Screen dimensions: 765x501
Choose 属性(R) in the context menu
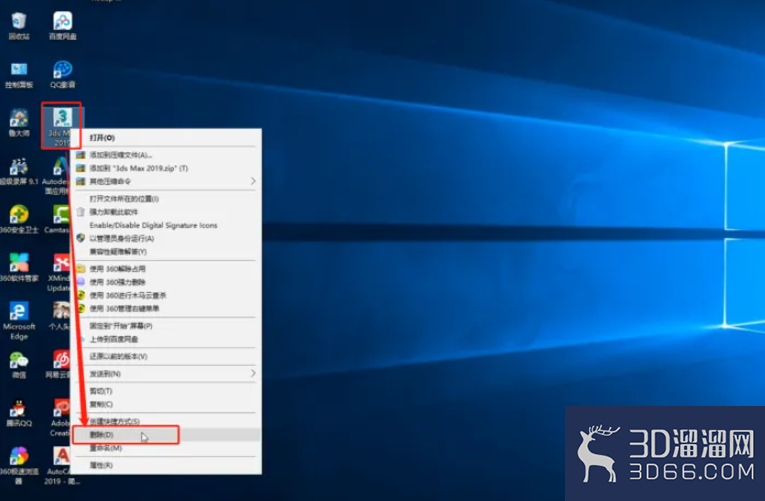[x=166, y=465]
